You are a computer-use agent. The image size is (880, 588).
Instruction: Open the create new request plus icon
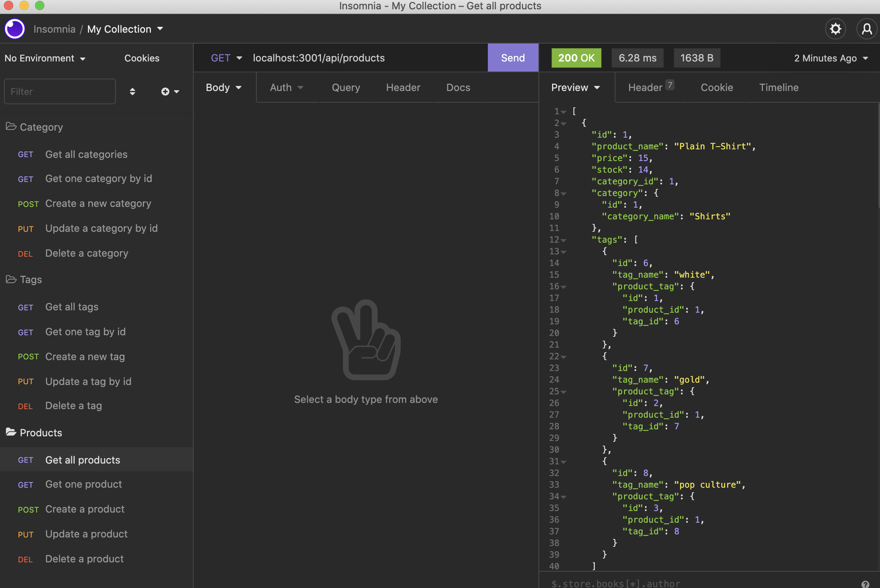170,91
